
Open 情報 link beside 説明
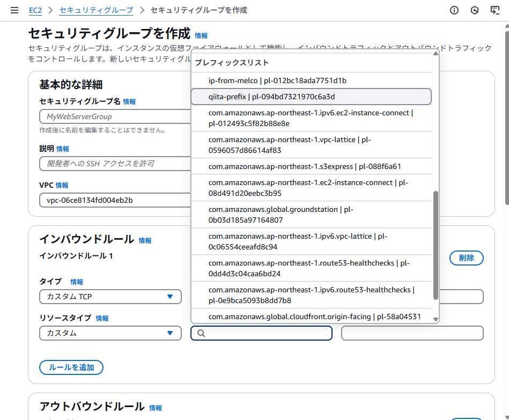[x=63, y=149]
